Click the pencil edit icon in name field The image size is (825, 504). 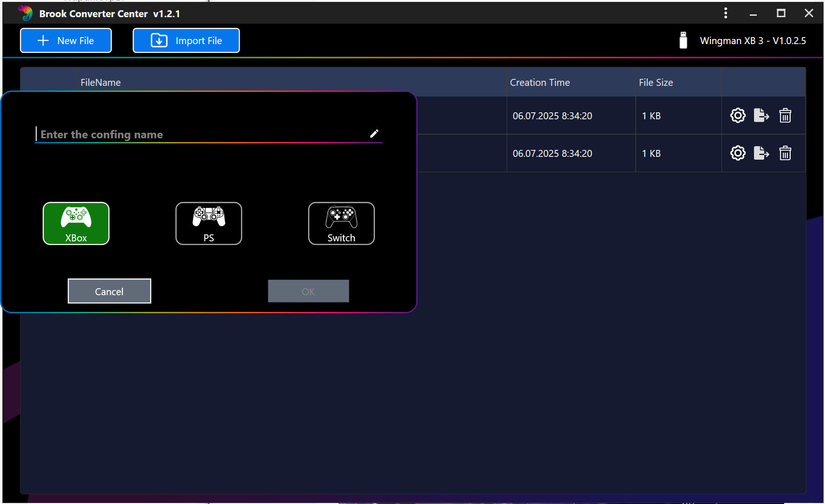[x=374, y=134]
